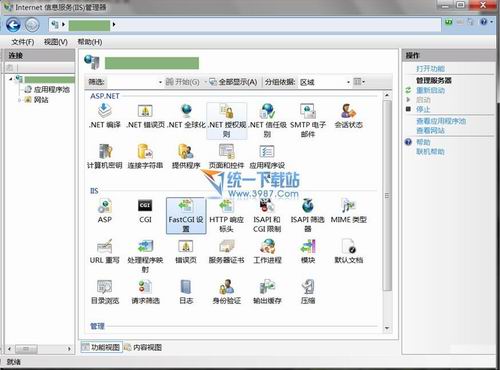Open the HTTP 响应标头 feature

(227, 215)
